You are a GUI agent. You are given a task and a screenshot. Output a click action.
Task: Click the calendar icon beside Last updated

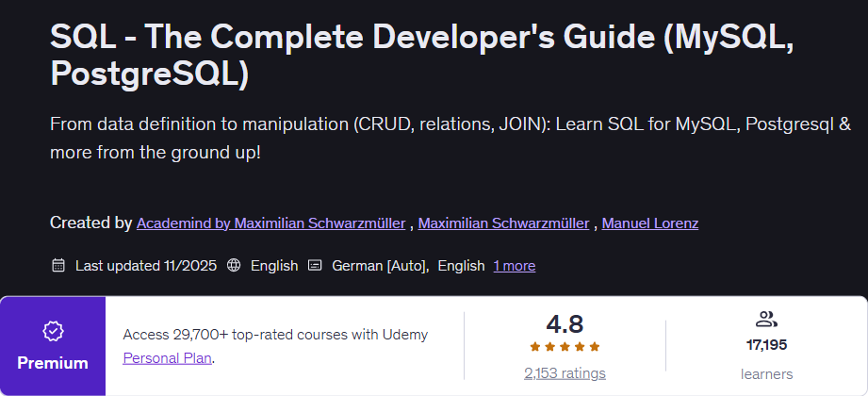tap(58, 266)
